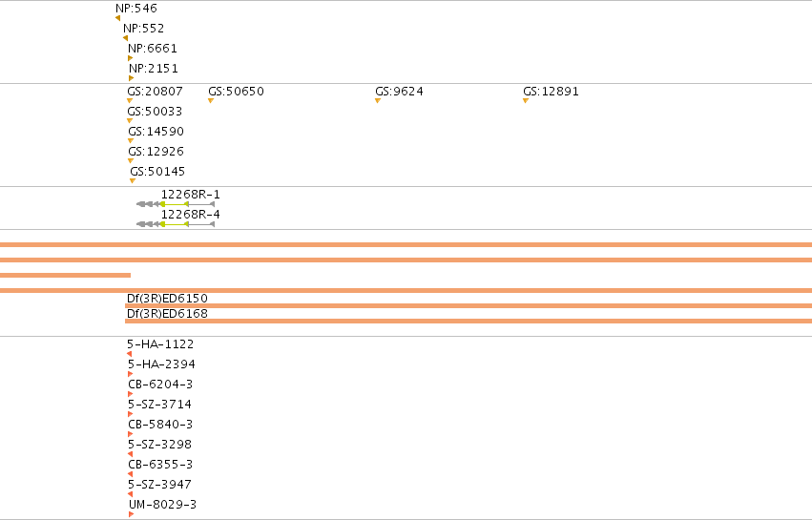
Task: Select the GS:50033 marker triangle
Action: point(130,121)
